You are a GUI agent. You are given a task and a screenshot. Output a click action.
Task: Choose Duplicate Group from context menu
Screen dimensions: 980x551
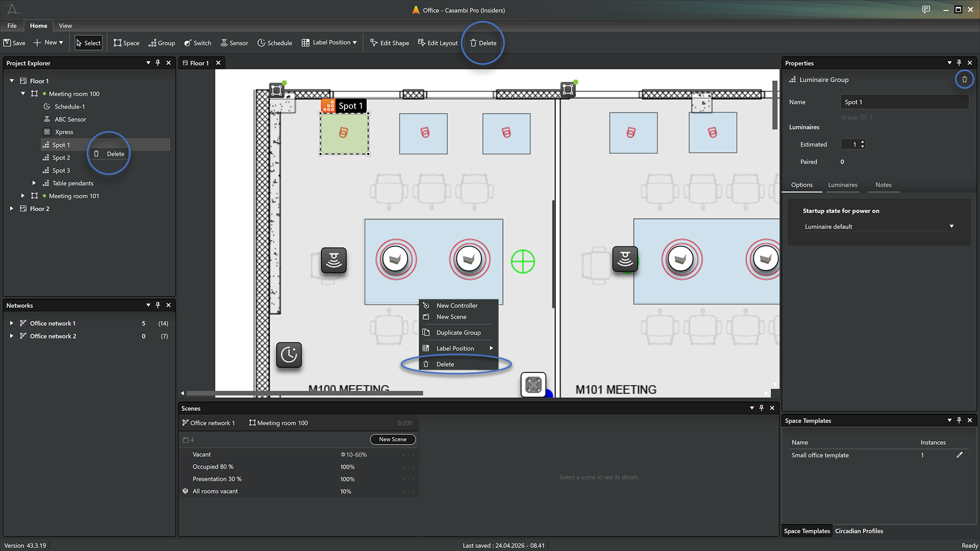coord(458,333)
